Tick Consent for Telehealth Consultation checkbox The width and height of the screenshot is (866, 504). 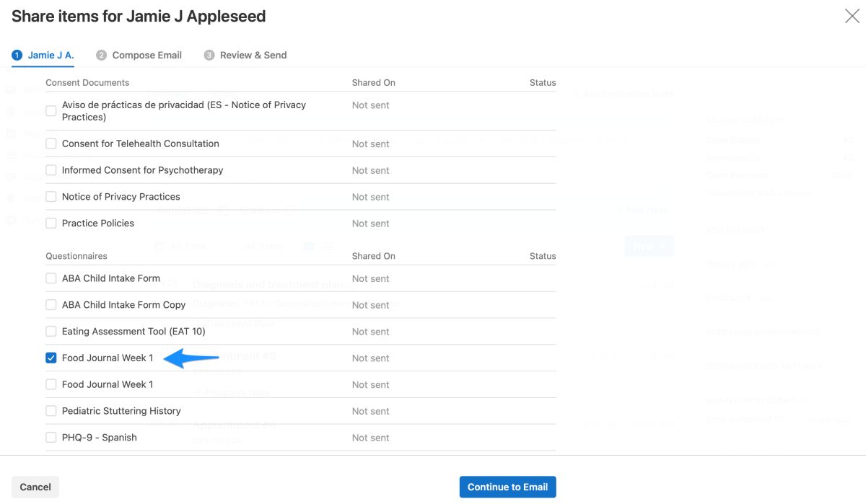51,143
